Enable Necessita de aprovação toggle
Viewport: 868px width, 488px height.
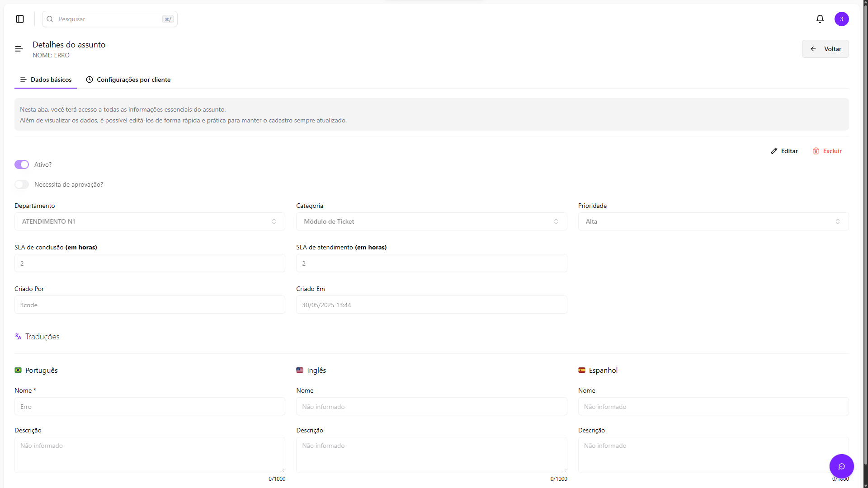22,184
